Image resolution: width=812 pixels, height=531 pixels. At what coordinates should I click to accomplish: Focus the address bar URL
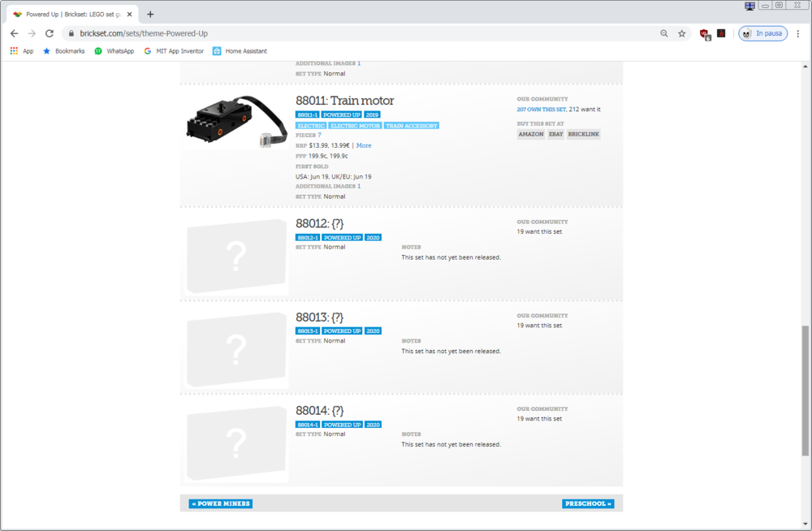click(x=144, y=33)
